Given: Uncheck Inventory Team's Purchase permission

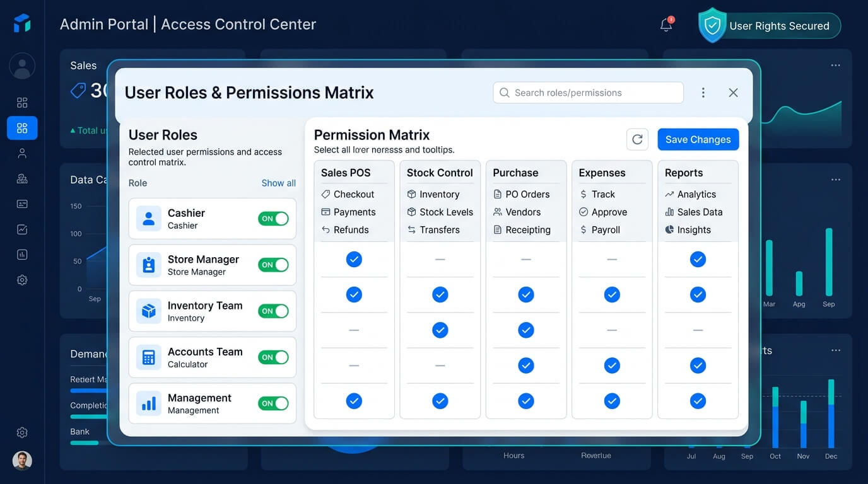Looking at the screenshot, I should 526,330.
